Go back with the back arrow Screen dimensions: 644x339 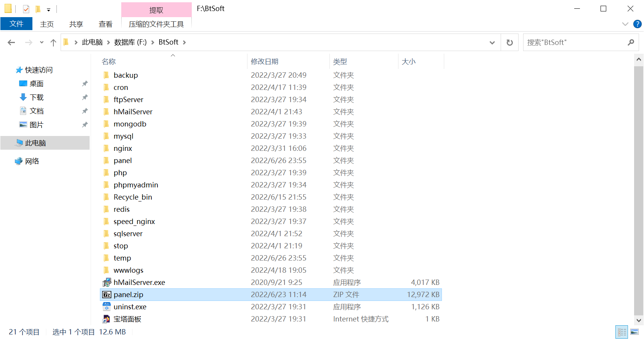click(11, 42)
